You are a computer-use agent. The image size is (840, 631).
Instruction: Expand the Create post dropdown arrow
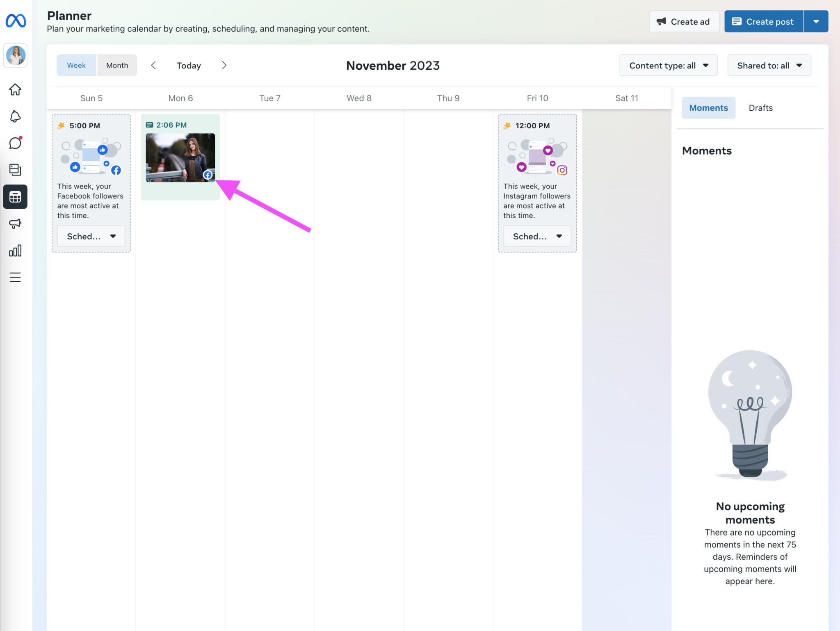(x=816, y=21)
